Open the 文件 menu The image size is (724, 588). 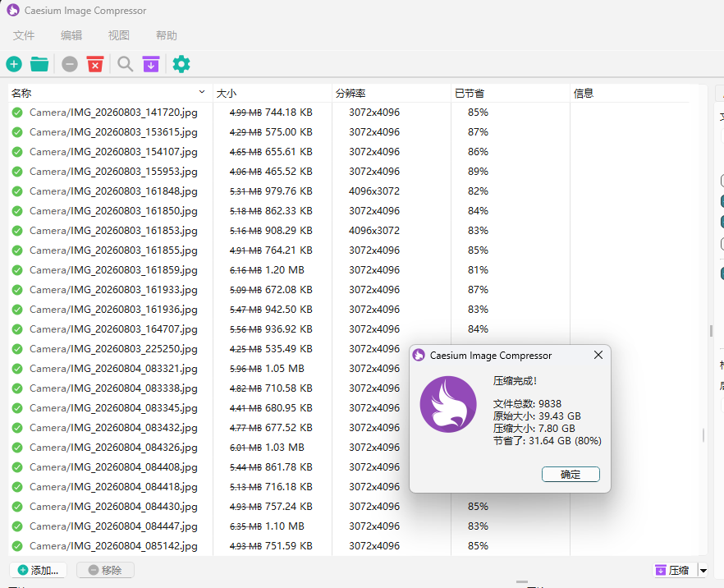tap(24, 35)
